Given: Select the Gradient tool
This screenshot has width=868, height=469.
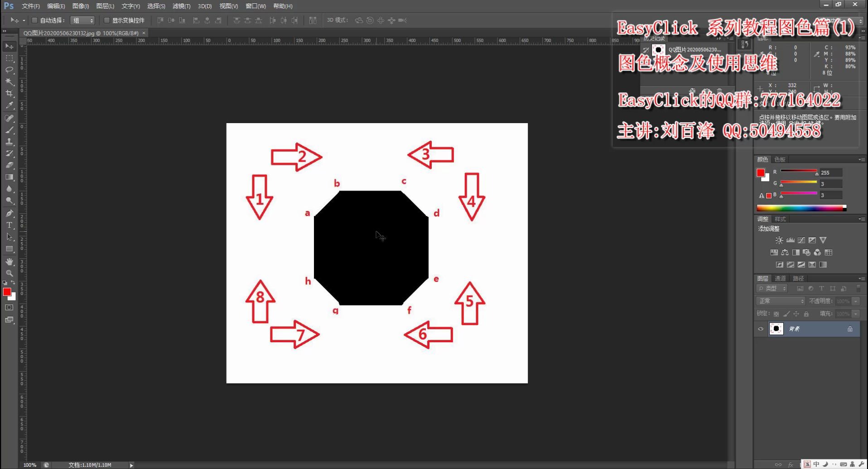Looking at the screenshot, I should tap(9, 177).
